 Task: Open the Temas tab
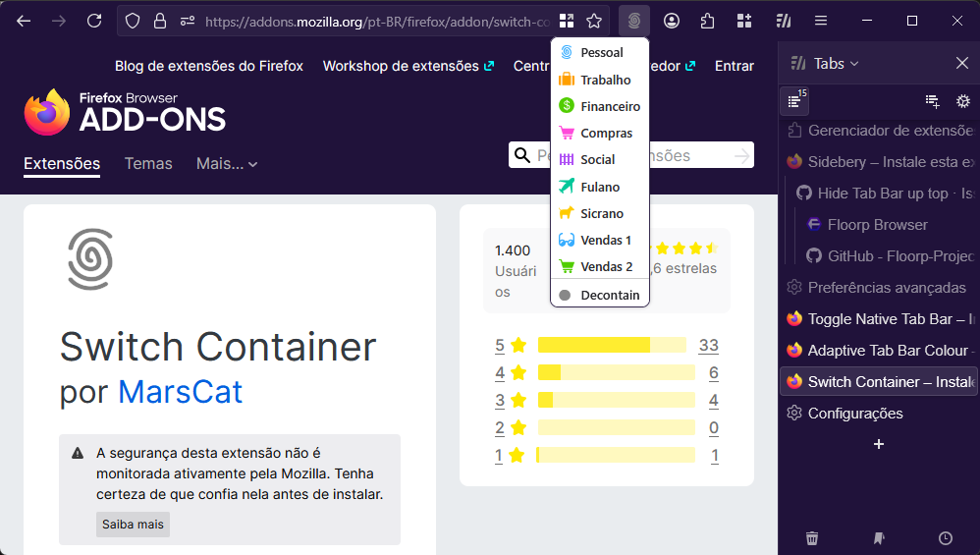(148, 164)
